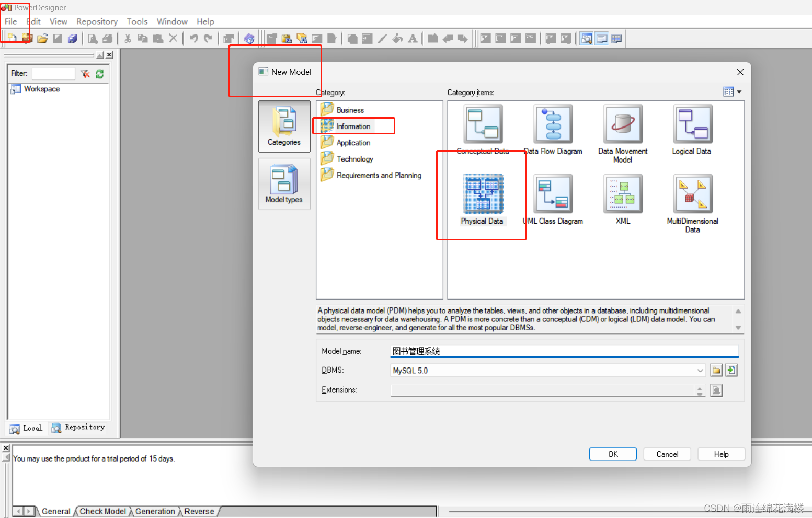Click the clear filter icon in browser

[85, 74]
